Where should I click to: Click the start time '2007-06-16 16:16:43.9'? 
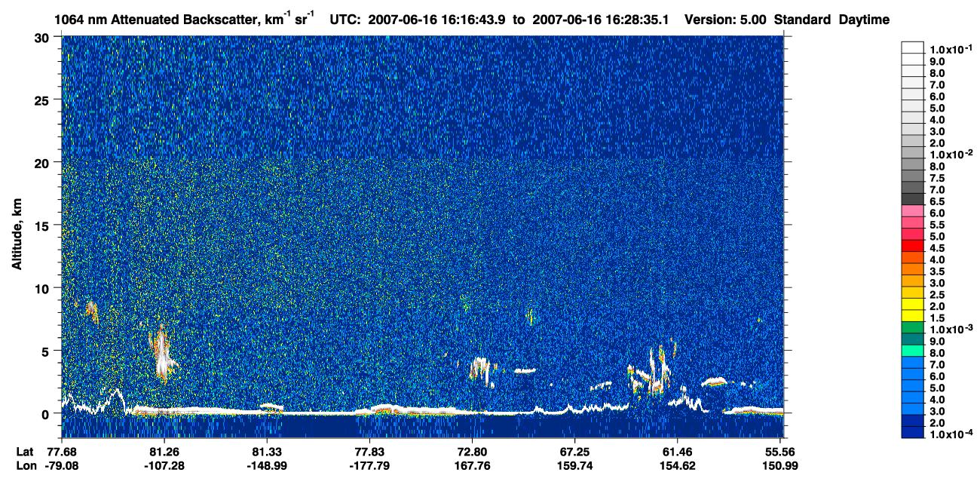point(438,20)
